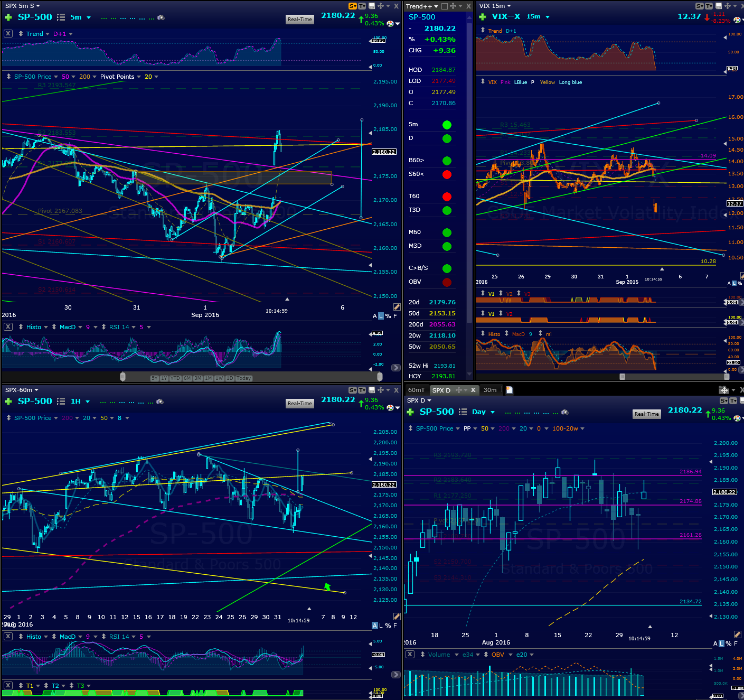This screenshot has height=700, width=744.
Task: Toggle percent scale in SPX 5m chart
Action: pyautogui.click(x=388, y=316)
